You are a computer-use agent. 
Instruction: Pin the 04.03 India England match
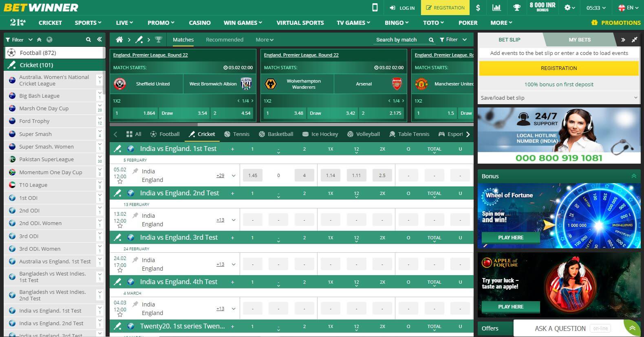(135, 304)
